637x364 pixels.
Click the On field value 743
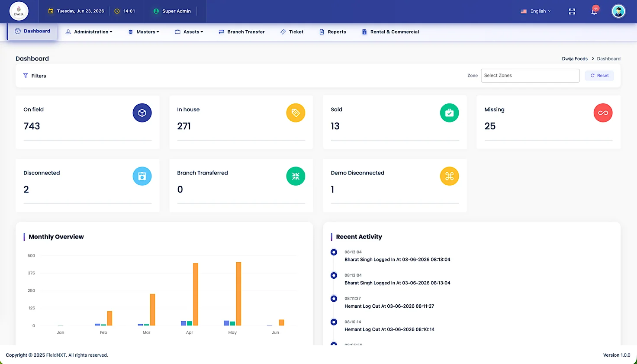coord(32,126)
